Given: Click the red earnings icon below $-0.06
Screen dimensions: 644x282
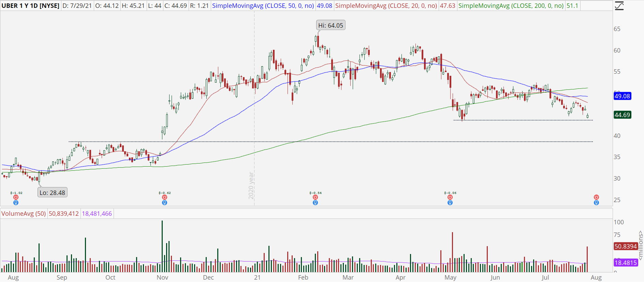Looking at the screenshot, I should [450, 197].
